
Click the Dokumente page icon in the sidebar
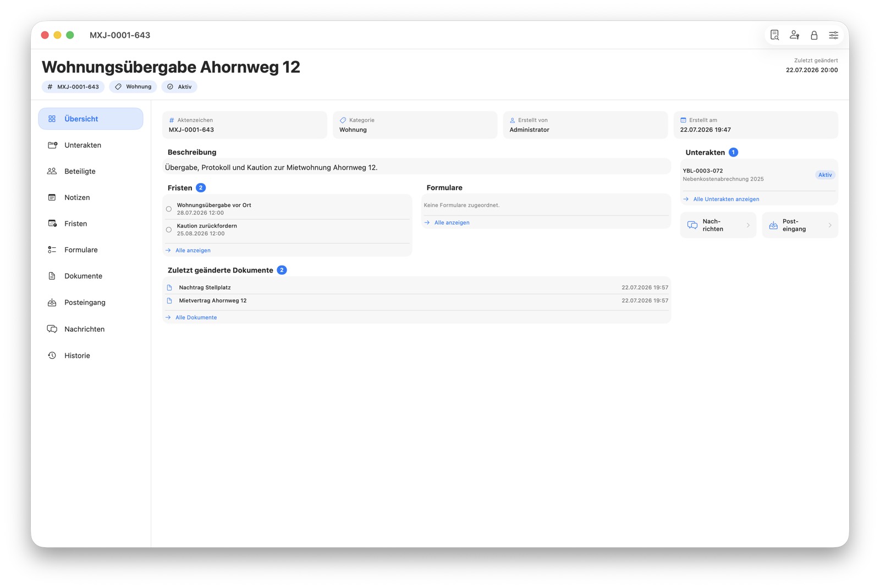pos(52,276)
